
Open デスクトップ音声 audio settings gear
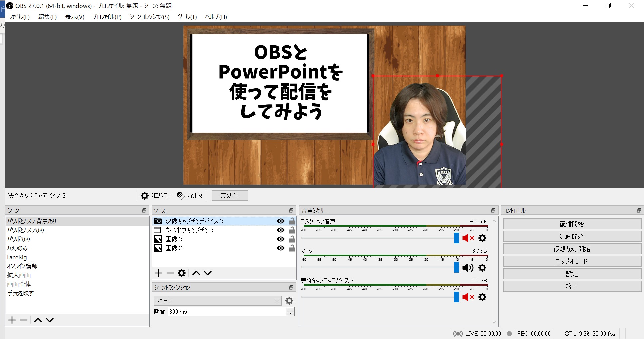[x=482, y=238]
